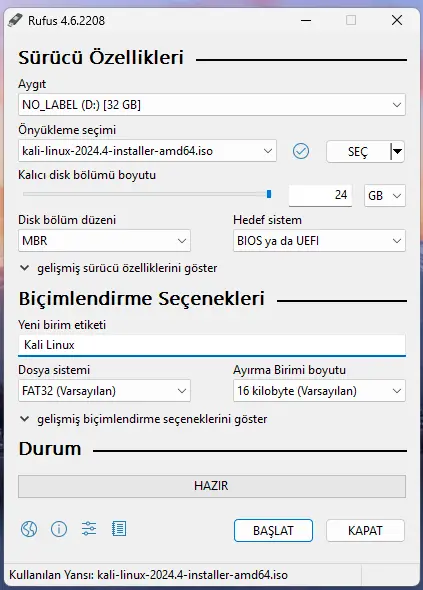423x590 pixels.
Task: Click the persistent partition size slider handle
Action: click(x=269, y=194)
